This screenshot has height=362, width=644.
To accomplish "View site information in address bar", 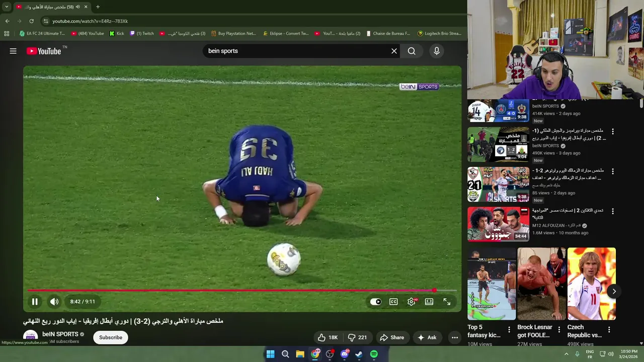I will click(x=46, y=21).
